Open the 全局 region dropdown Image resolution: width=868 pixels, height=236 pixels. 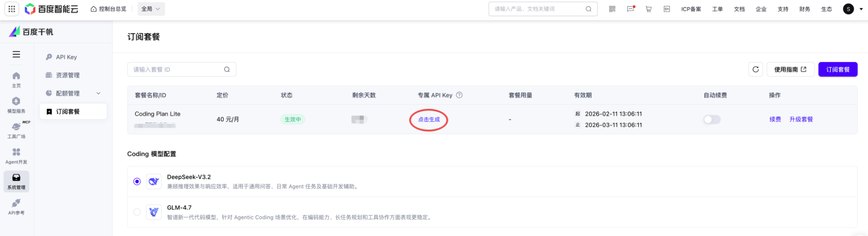(x=151, y=9)
